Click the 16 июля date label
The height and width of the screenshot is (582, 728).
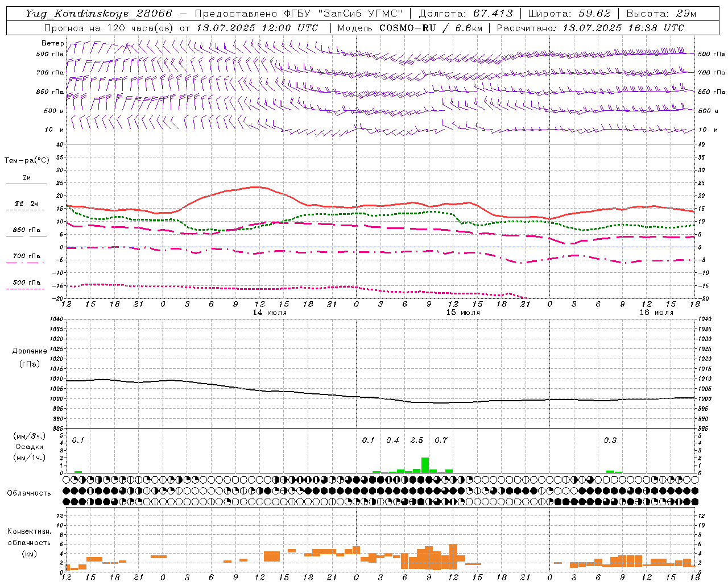(656, 313)
